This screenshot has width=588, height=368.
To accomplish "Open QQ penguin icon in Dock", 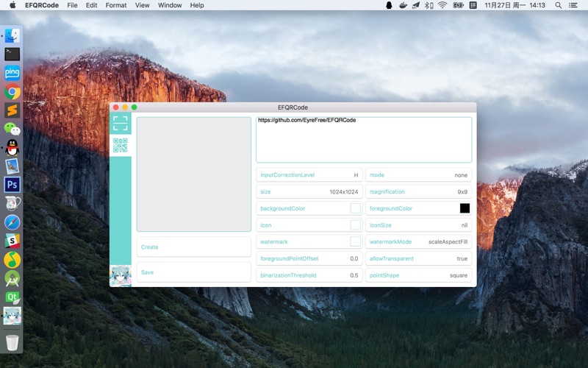I will click(x=12, y=148).
